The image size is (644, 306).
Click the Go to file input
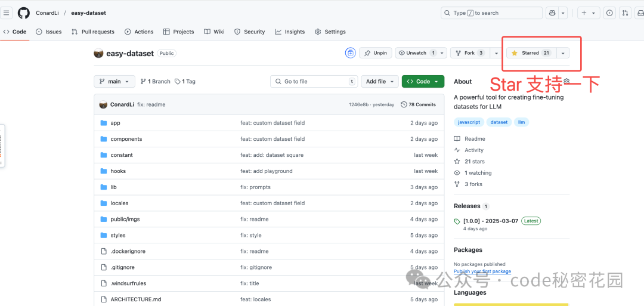[314, 81]
